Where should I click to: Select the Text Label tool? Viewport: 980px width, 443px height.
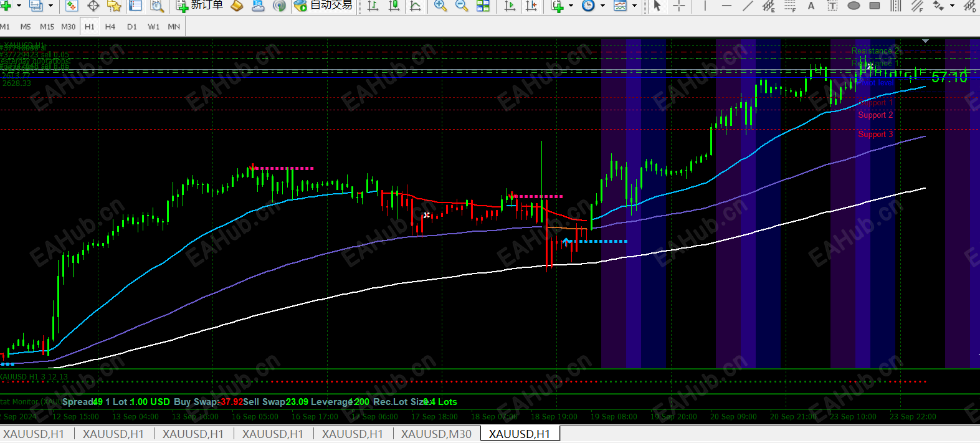pyautogui.click(x=832, y=6)
